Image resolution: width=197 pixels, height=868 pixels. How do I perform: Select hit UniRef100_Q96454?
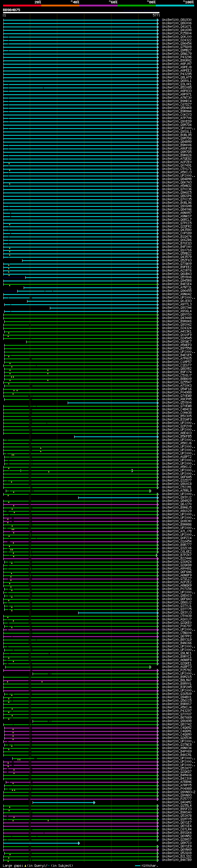point(177,43)
